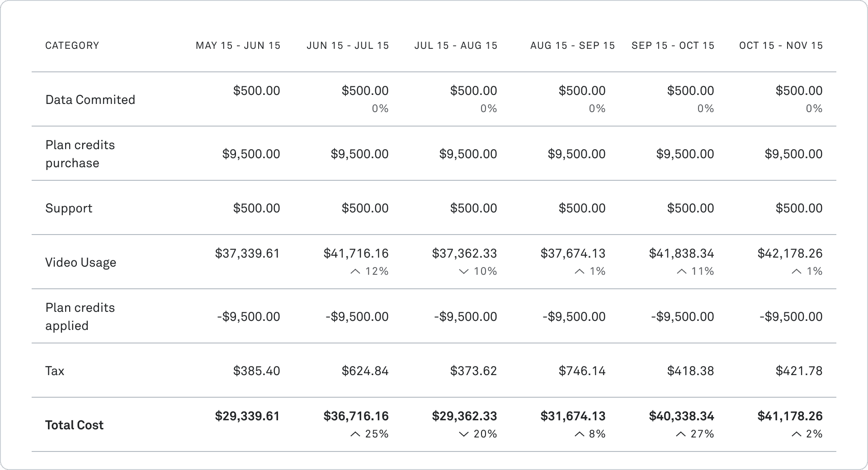Click the JUL 15 - AUG 15 column header
868x470 pixels.
[x=456, y=46]
